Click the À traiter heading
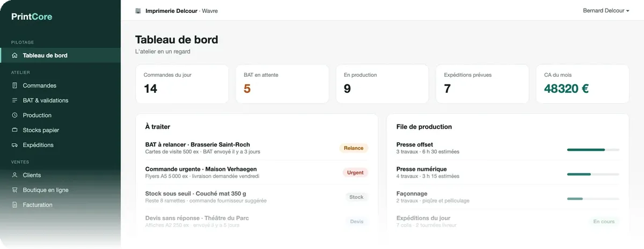 pyautogui.click(x=158, y=127)
